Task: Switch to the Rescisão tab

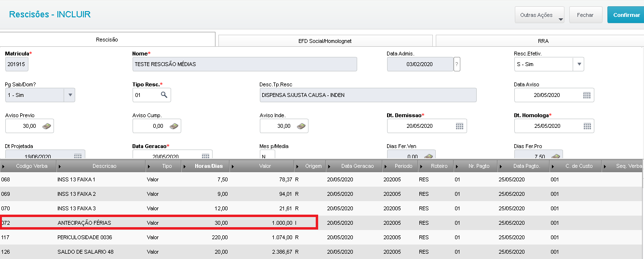Action: 107,40
